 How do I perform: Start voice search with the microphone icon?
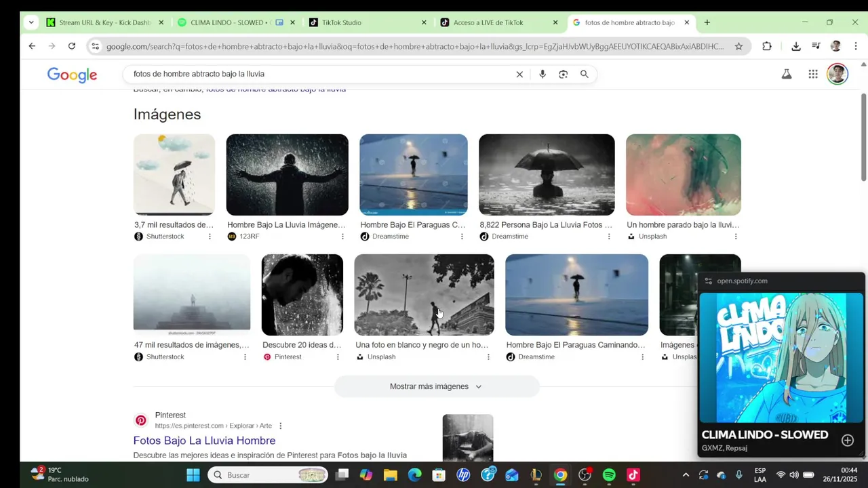[x=542, y=74]
